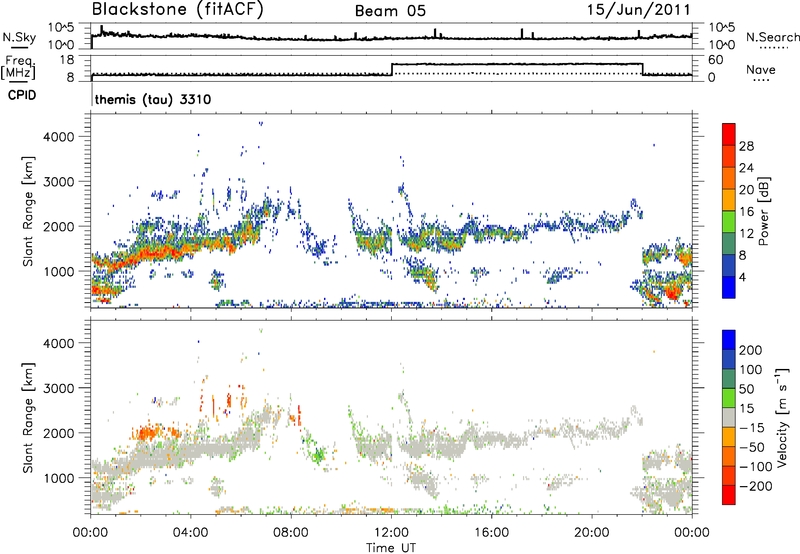Click the 'Velocity [m s⁻¹]' colorbar label
Screen dimensions: 800x554
click(781, 417)
